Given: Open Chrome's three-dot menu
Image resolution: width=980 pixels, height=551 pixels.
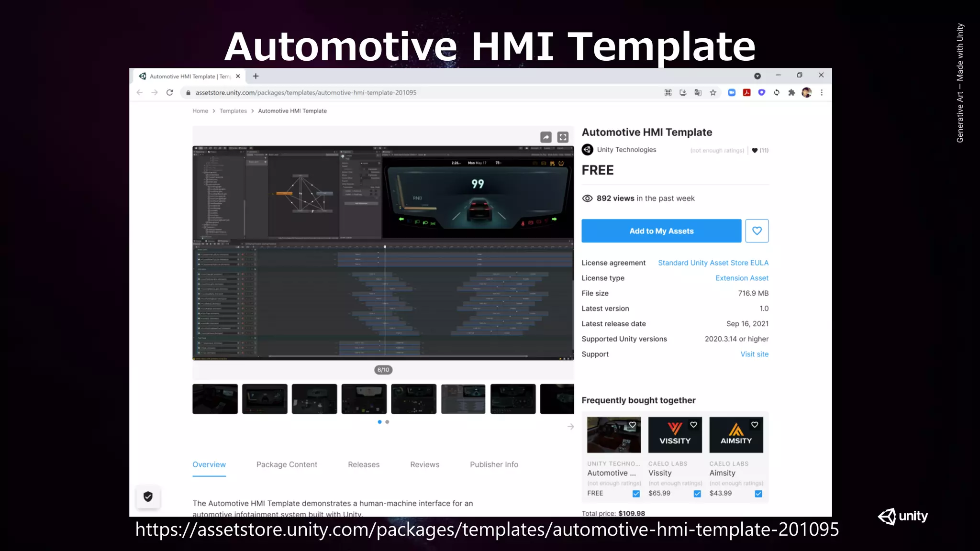Looking at the screenshot, I should tap(822, 93).
